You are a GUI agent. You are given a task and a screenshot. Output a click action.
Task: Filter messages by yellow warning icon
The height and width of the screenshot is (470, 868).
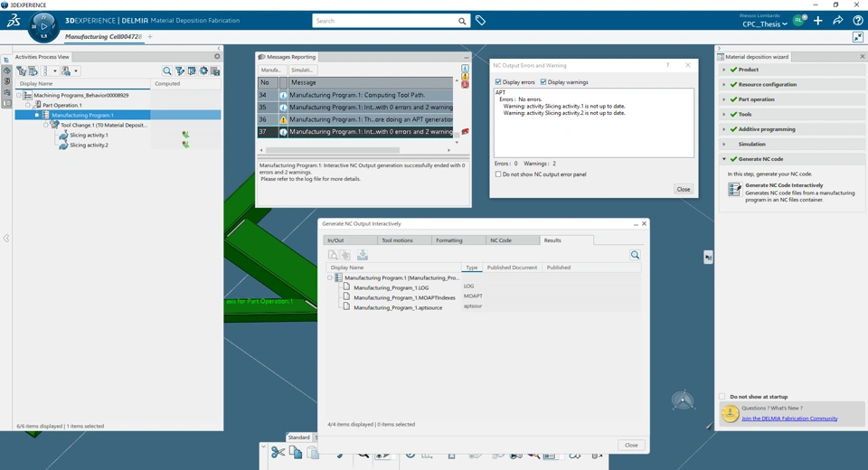[465, 77]
